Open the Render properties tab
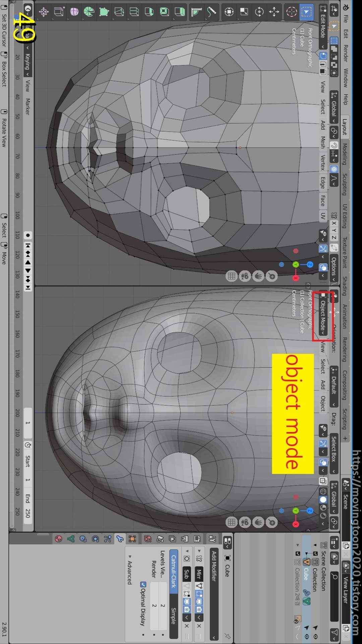The image size is (362, 644). click(197, 539)
